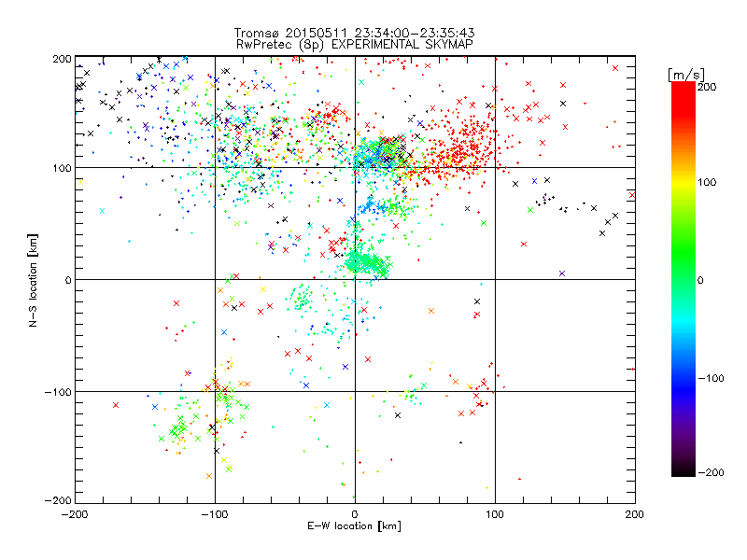Click the x-axis tick label "-200"

click(x=75, y=514)
